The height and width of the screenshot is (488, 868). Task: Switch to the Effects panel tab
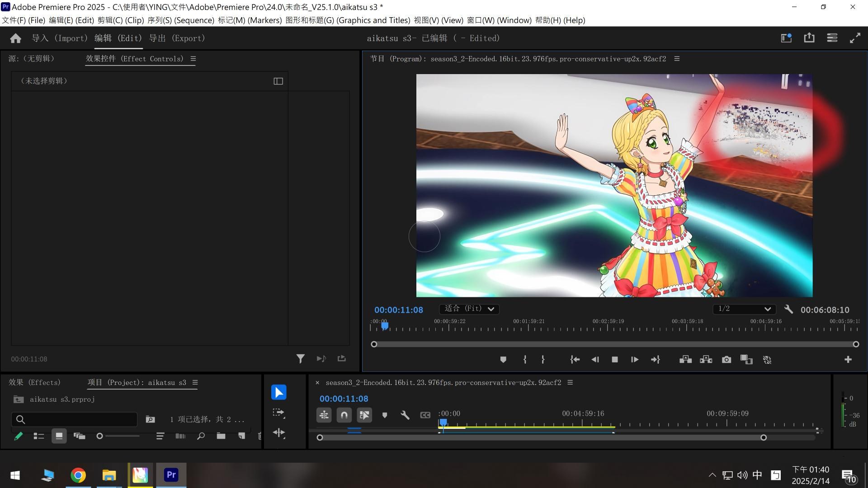tap(34, 383)
